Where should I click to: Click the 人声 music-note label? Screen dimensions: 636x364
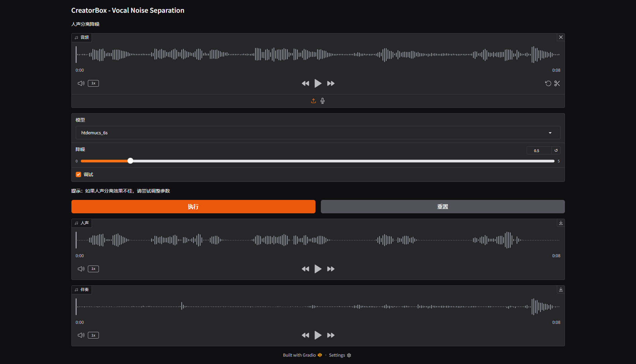click(x=82, y=223)
